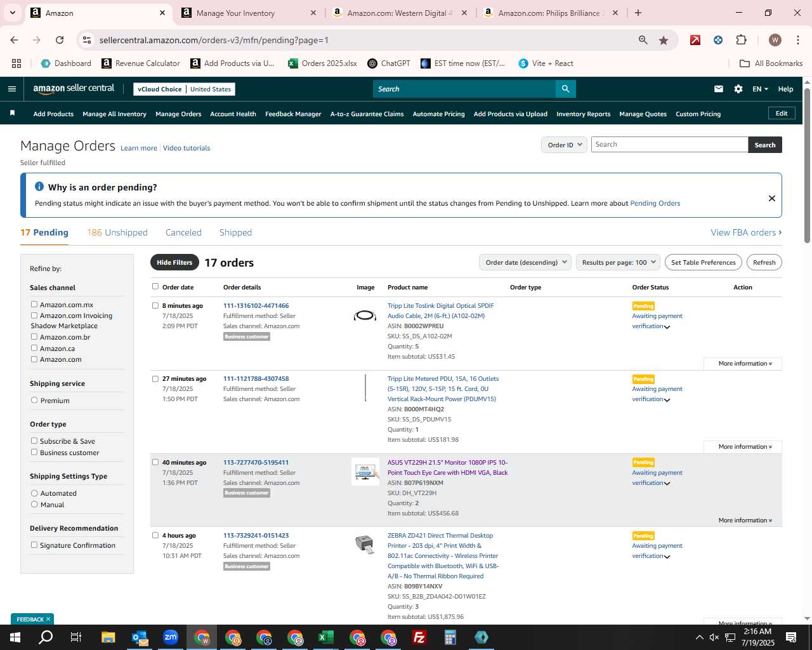The height and width of the screenshot is (650, 812).
Task: Open the Order date (descending) sort dropdown
Action: (x=525, y=262)
